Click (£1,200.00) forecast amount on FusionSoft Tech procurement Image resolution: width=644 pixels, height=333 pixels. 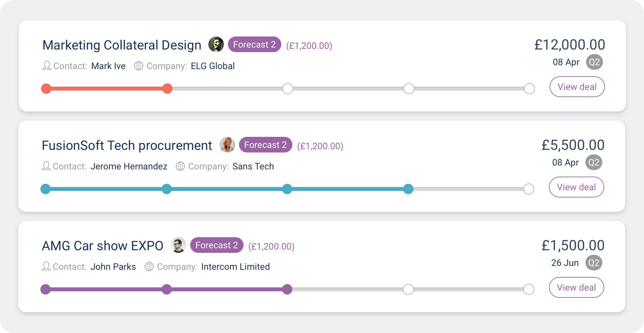pos(320,146)
